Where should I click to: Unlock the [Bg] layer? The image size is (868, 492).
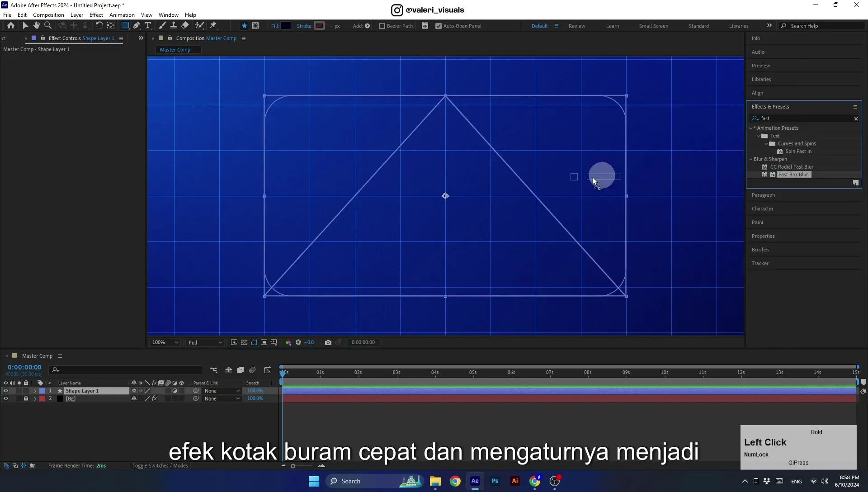point(26,399)
